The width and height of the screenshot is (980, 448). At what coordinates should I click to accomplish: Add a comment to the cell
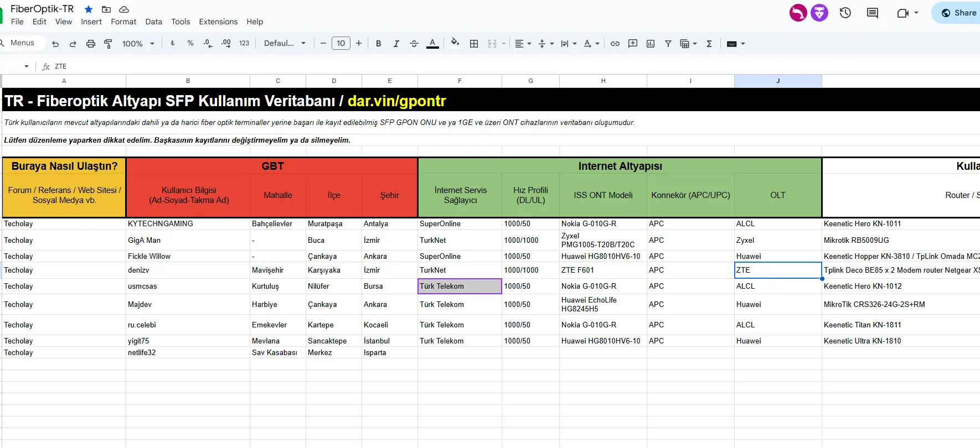pyautogui.click(x=633, y=44)
